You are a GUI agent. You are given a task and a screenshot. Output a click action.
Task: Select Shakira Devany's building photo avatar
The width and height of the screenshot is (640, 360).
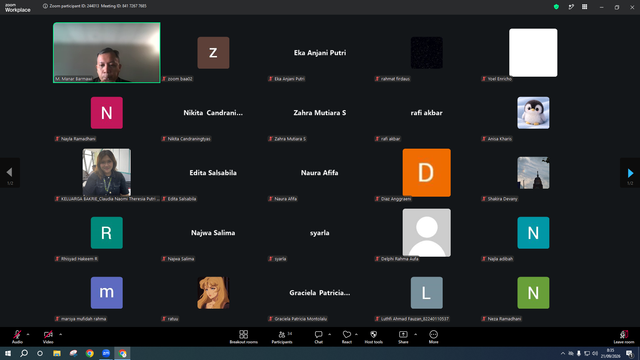click(533, 173)
